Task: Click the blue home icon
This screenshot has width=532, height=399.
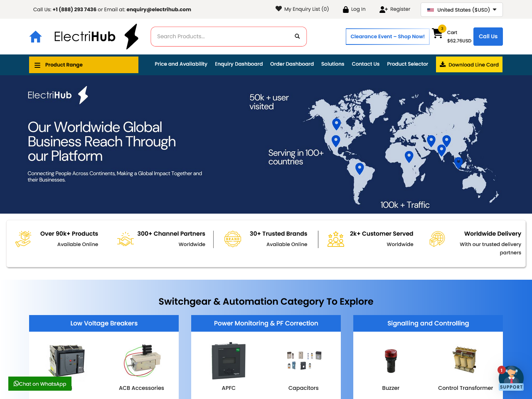Action: point(36,37)
